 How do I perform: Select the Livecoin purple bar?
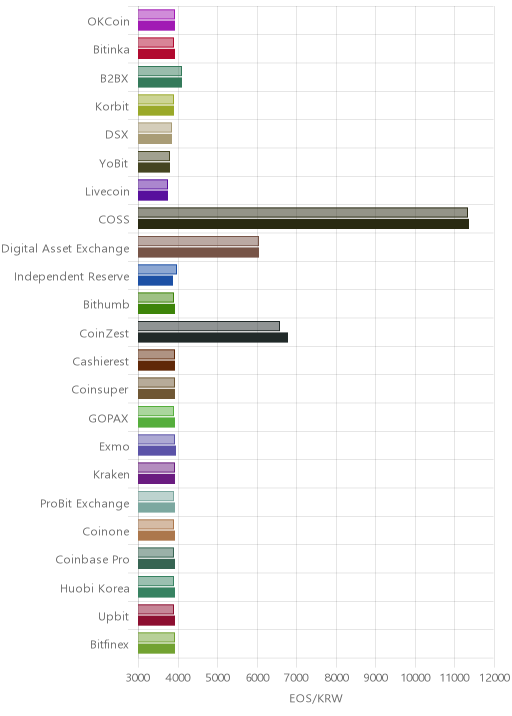(x=153, y=196)
